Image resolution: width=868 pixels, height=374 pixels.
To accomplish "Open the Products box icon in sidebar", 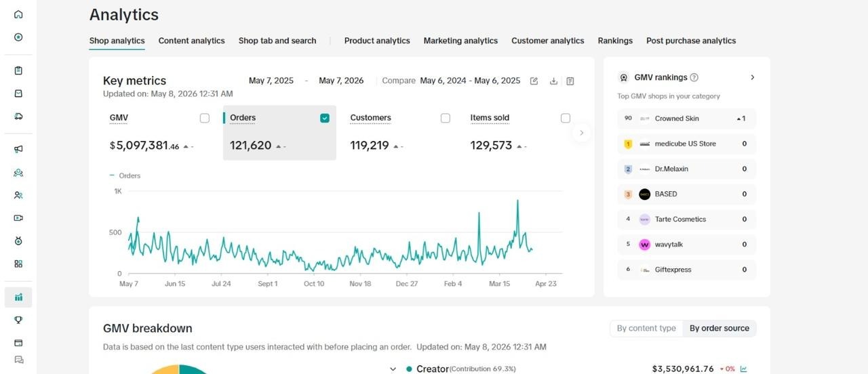I will pos(18,93).
